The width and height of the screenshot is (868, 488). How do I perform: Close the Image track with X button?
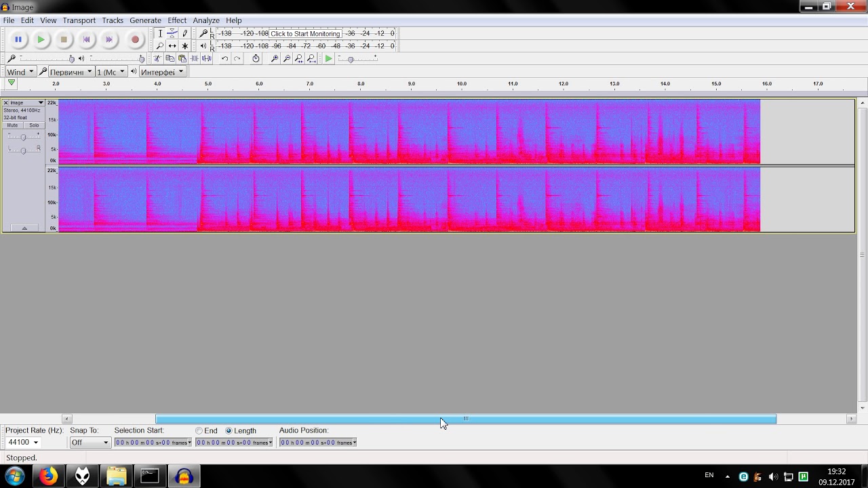coord(5,103)
